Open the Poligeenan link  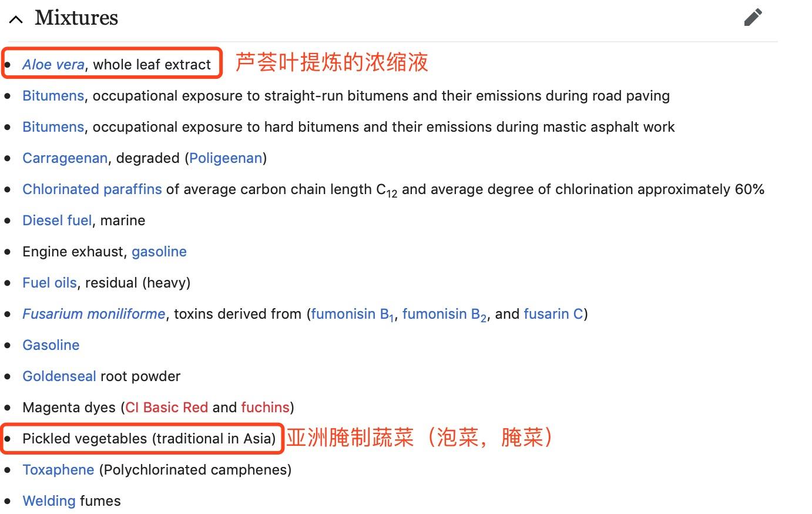click(226, 158)
